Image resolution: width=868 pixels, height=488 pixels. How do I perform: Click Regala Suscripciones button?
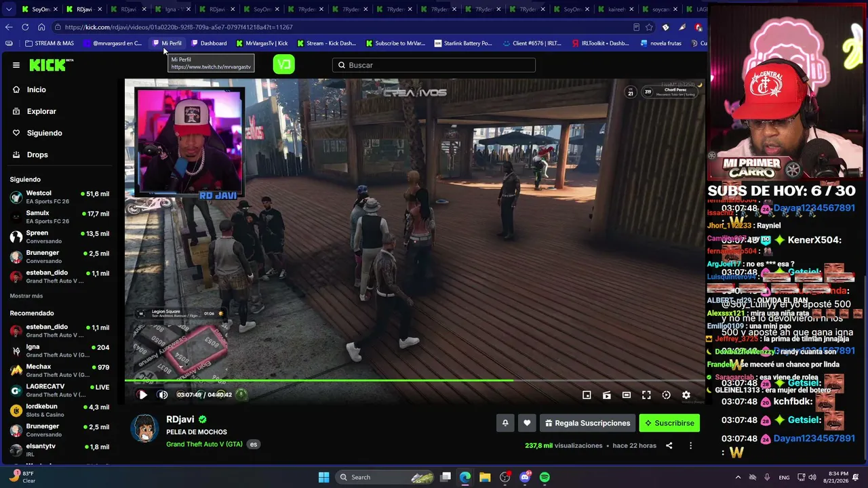tap(587, 423)
